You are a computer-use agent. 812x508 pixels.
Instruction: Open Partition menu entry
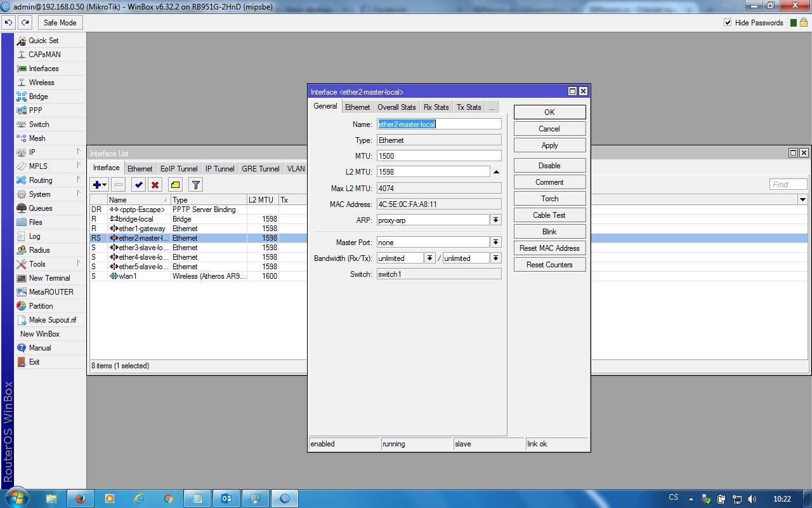(x=50, y=306)
